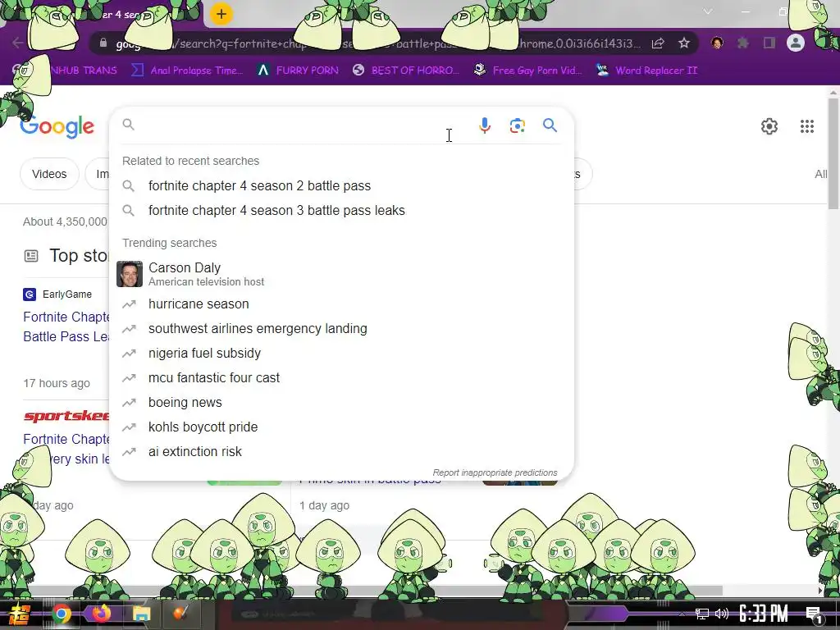Click the blue search magnifier button
Viewport: 840px width, 630px height.
550,126
